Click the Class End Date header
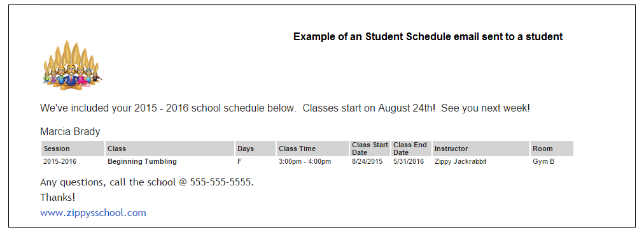The width and height of the screenshot is (644, 232). [x=411, y=149]
